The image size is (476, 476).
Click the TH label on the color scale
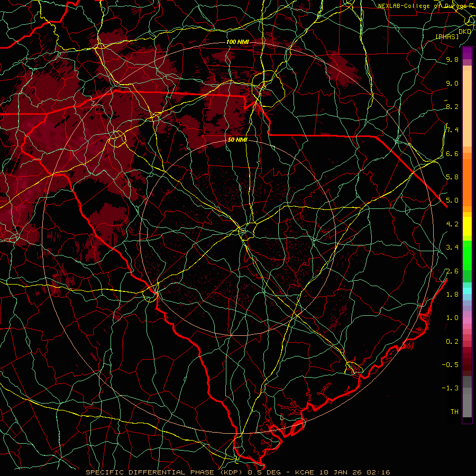coord(454,412)
